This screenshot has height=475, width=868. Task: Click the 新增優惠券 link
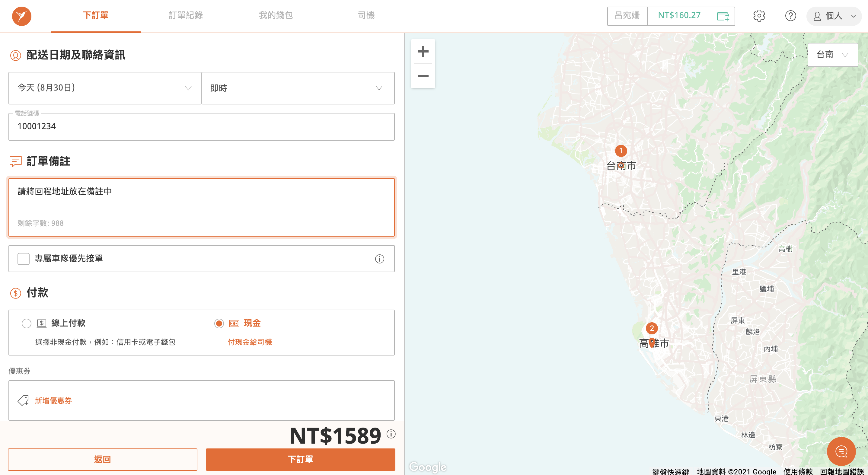[x=53, y=400]
